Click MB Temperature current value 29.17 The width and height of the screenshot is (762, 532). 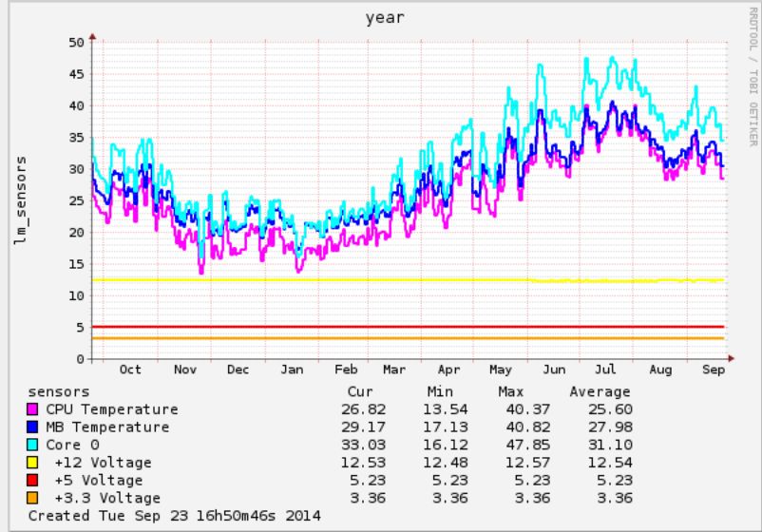[364, 427]
